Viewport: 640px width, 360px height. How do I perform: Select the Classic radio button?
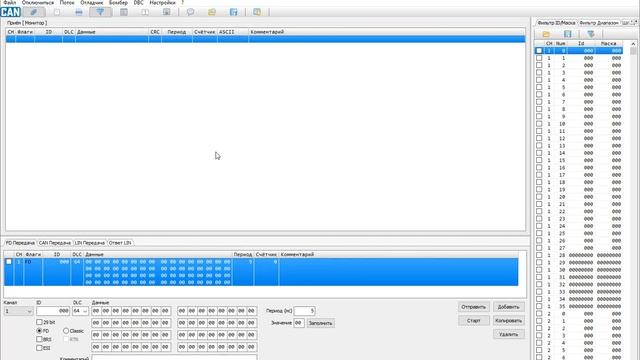tap(66, 331)
